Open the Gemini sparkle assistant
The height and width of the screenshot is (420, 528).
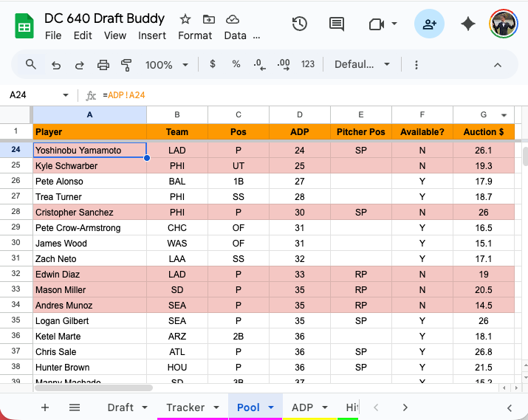point(468,24)
